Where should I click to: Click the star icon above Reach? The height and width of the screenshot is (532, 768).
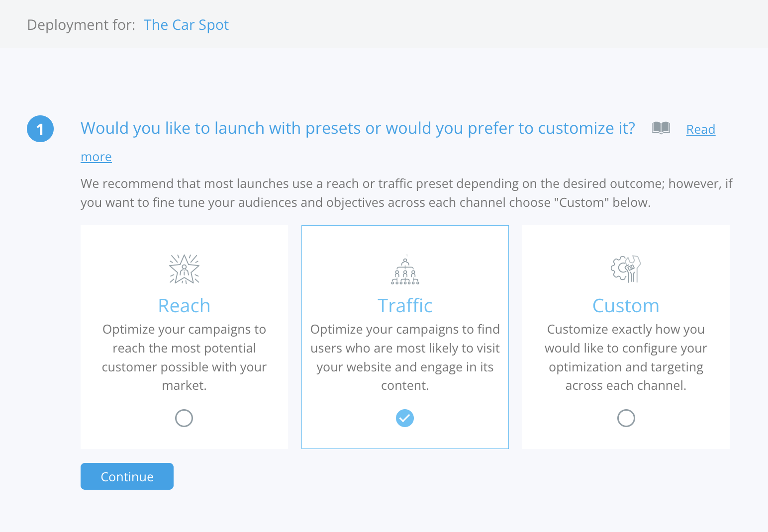(184, 269)
